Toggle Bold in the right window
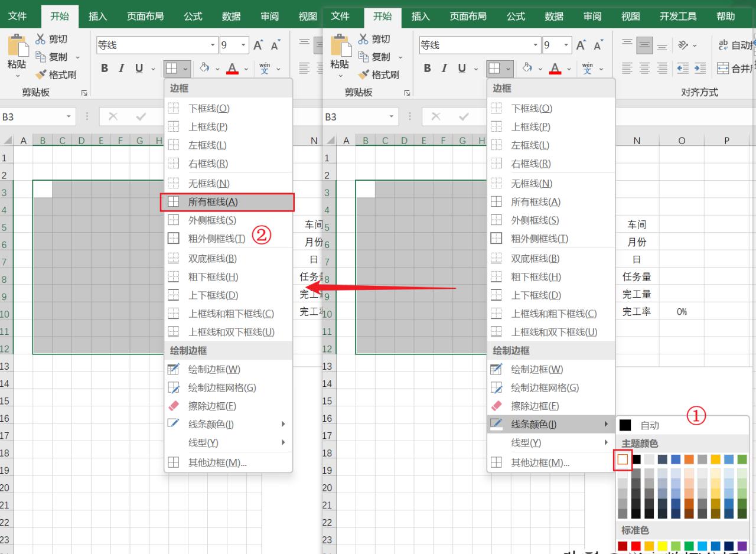The image size is (756, 554). 428,69
